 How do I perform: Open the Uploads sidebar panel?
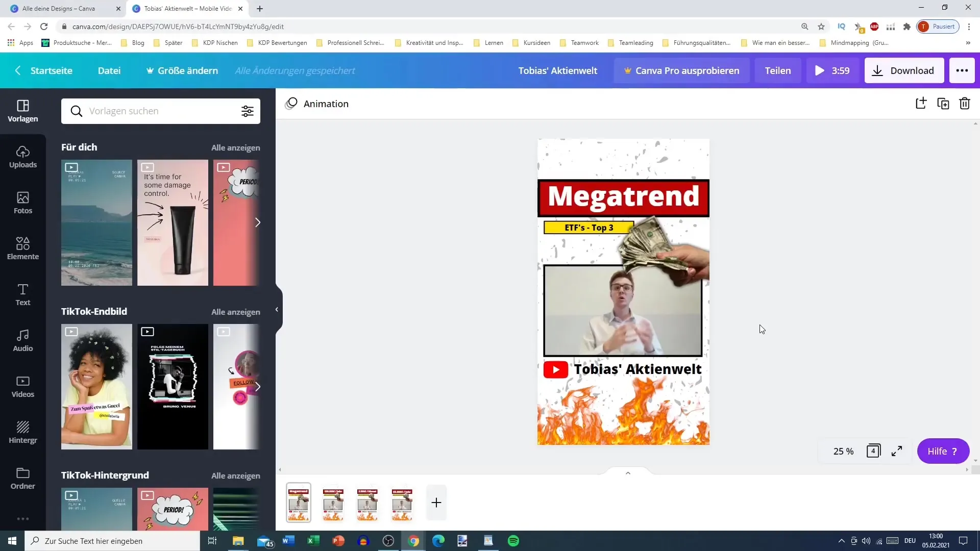23,157
